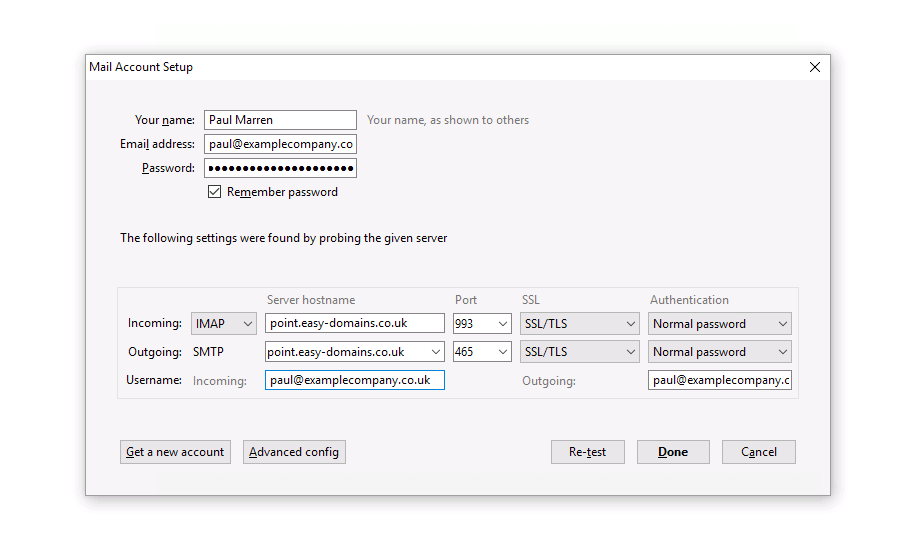Open Advanced config
Image resolution: width=909 pixels, height=549 pixels.
[294, 452]
